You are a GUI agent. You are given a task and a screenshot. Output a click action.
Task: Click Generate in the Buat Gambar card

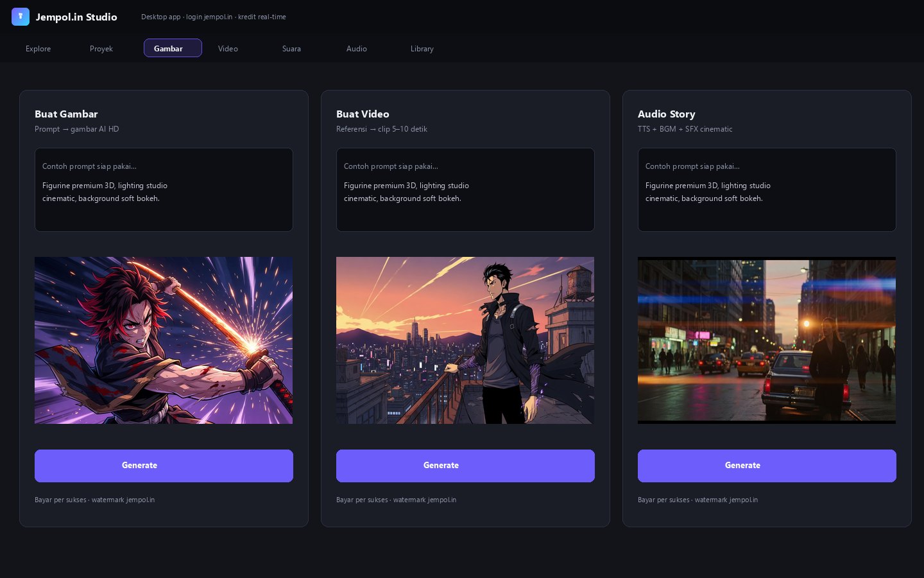pos(164,466)
